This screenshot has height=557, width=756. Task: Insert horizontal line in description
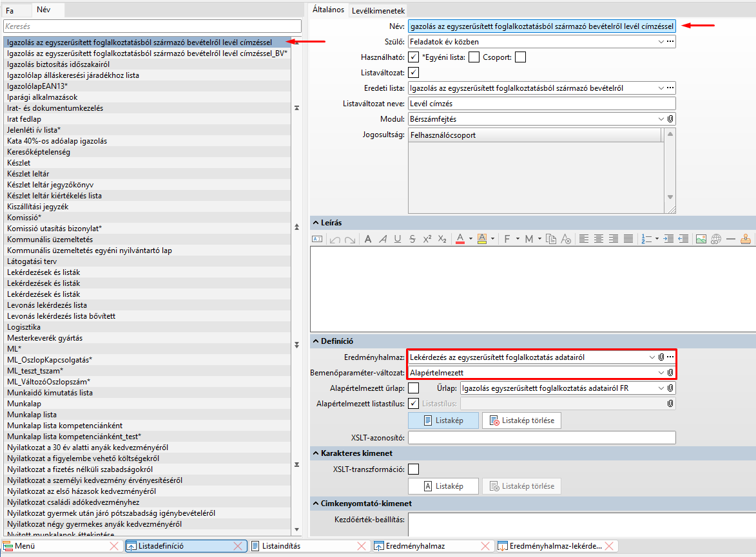pyautogui.click(x=731, y=239)
